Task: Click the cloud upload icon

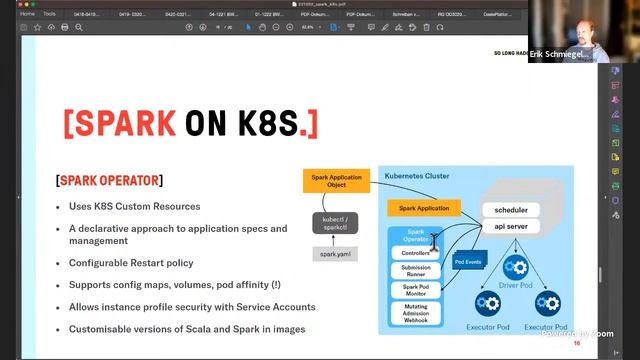Action: coord(51,27)
